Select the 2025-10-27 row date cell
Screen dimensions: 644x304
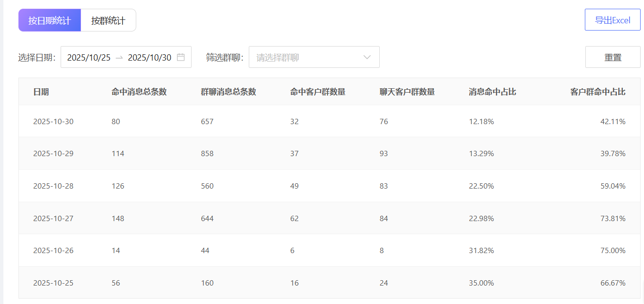click(53, 218)
